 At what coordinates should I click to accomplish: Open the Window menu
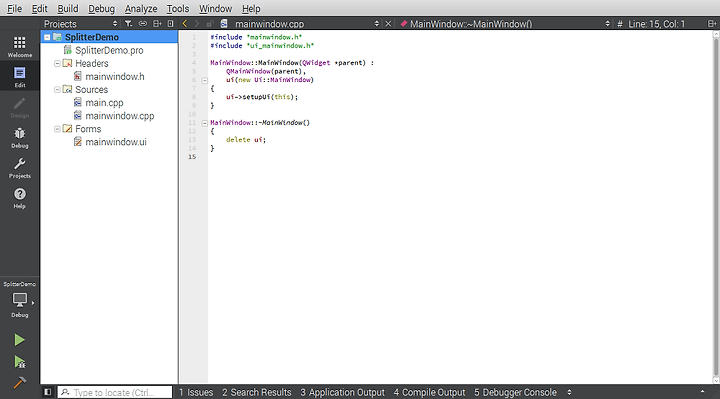215,9
